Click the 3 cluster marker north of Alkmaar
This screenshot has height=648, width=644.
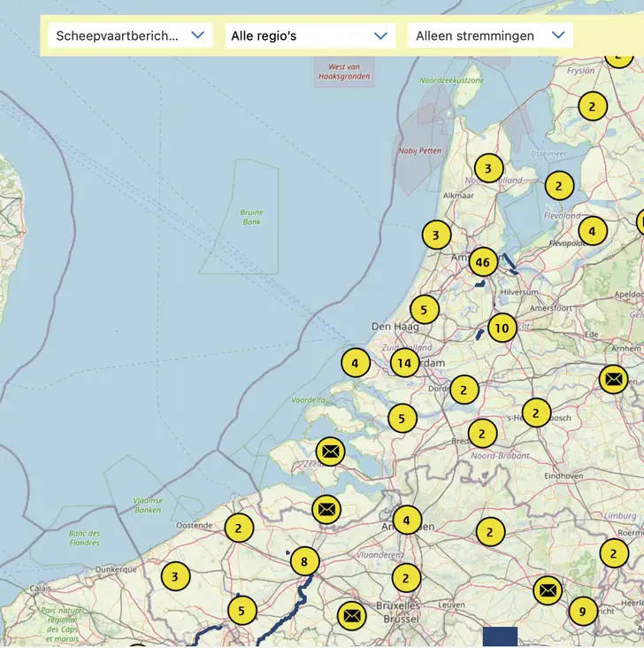487,167
